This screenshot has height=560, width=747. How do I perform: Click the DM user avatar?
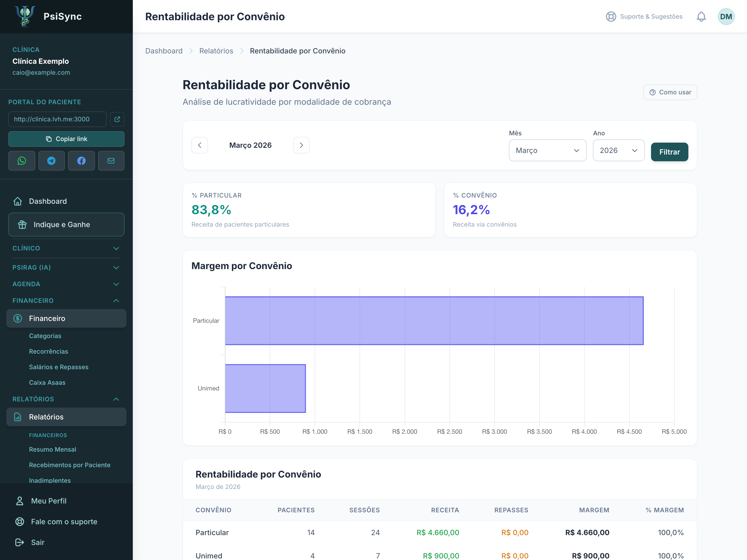(x=726, y=17)
